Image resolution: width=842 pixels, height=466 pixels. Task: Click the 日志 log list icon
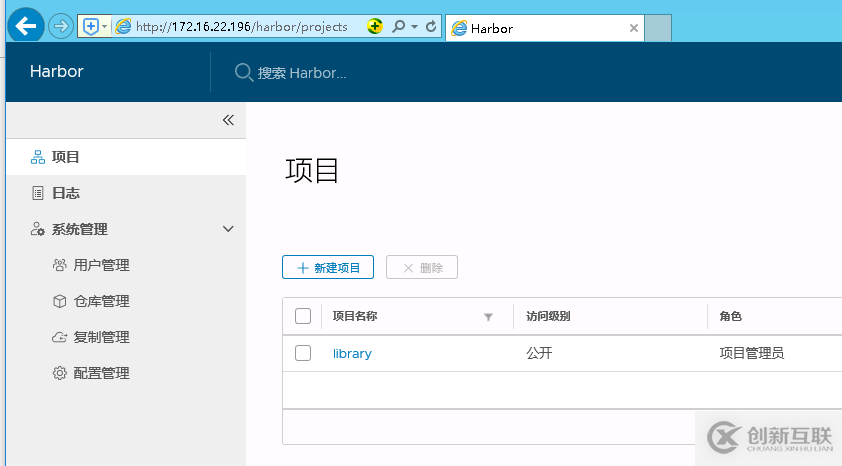pos(38,193)
